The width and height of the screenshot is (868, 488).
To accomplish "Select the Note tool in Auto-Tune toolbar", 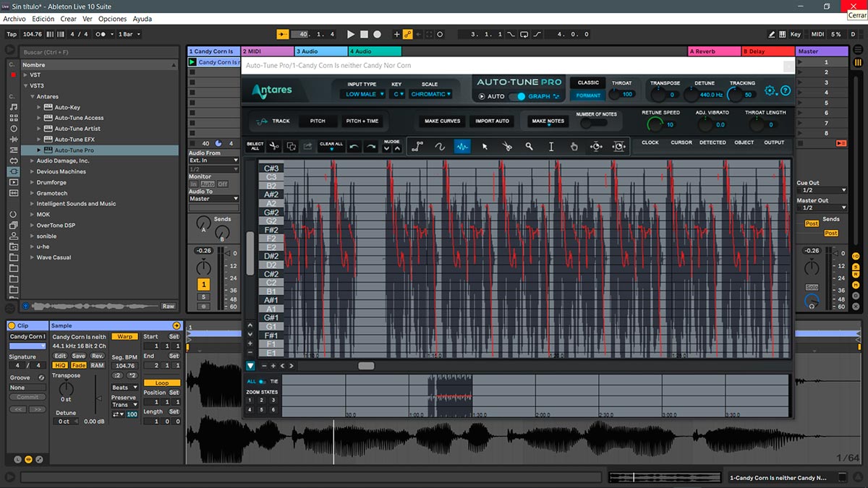I will [462, 147].
